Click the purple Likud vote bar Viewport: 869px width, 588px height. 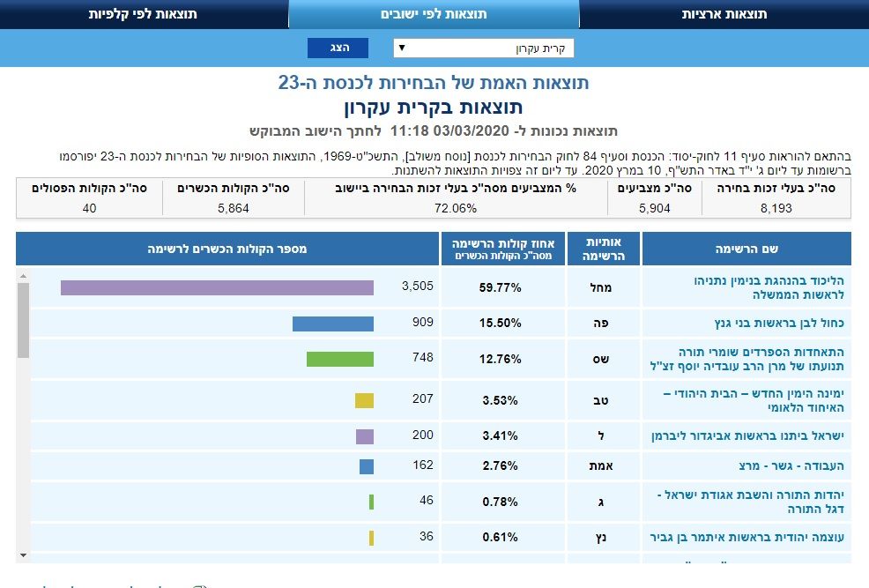(217, 287)
